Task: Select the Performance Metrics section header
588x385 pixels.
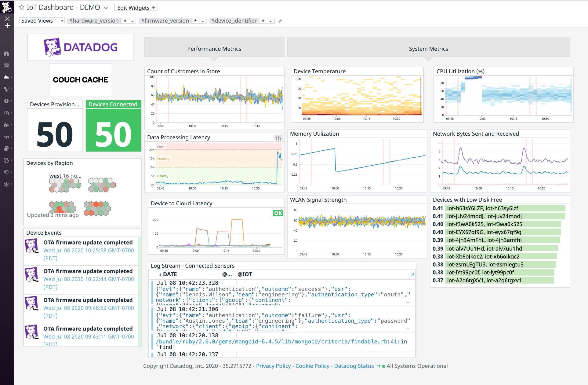Action: (214, 48)
